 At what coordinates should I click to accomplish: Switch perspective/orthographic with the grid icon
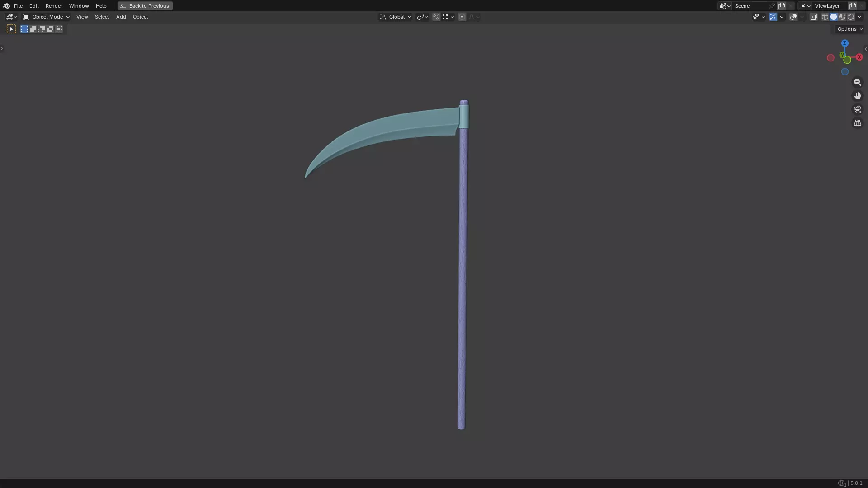857,123
